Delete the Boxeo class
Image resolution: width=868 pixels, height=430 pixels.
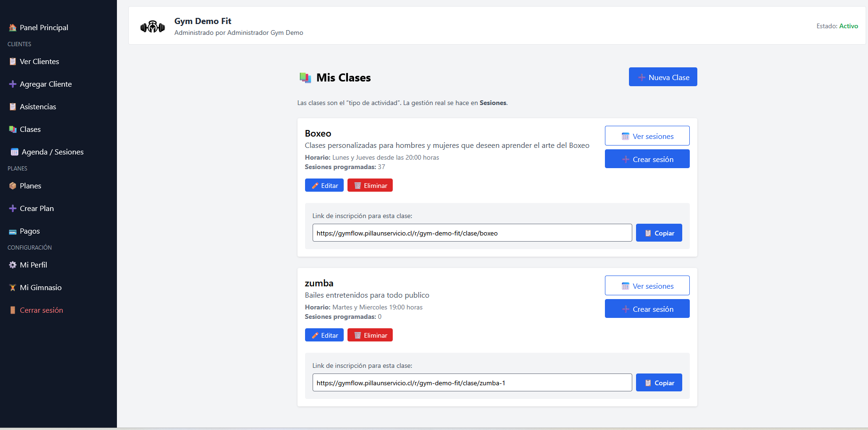coord(370,185)
